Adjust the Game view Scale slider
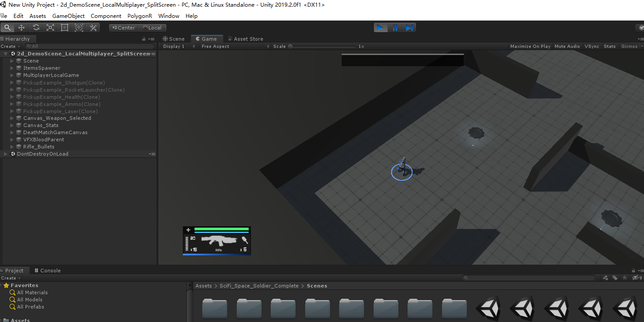The width and height of the screenshot is (644, 322). point(322,46)
